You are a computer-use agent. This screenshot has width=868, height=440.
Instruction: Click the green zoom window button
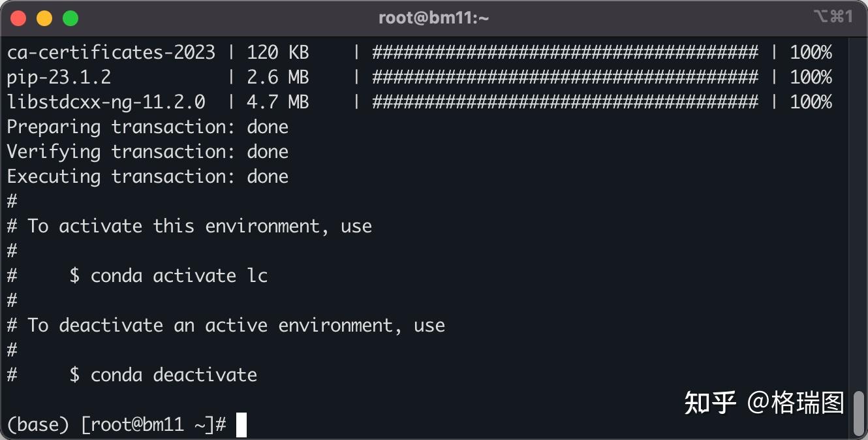pyautogui.click(x=70, y=18)
